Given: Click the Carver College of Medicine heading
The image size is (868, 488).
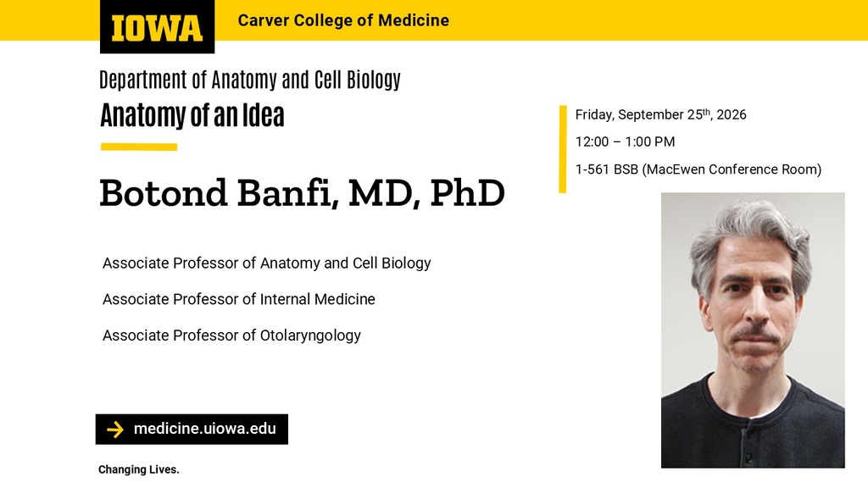Looking at the screenshot, I should [x=343, y=20].
